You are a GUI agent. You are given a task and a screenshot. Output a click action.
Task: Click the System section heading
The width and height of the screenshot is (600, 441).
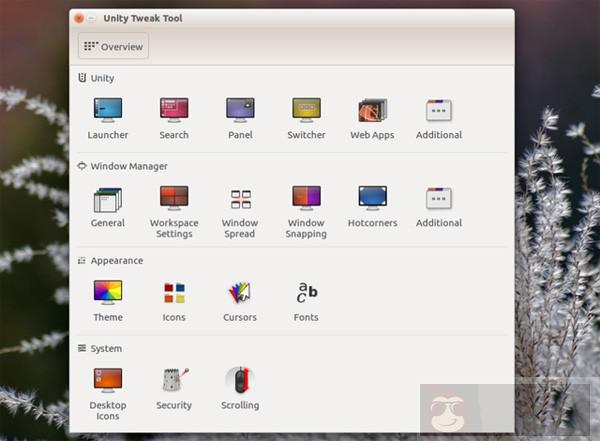[100, 348]
